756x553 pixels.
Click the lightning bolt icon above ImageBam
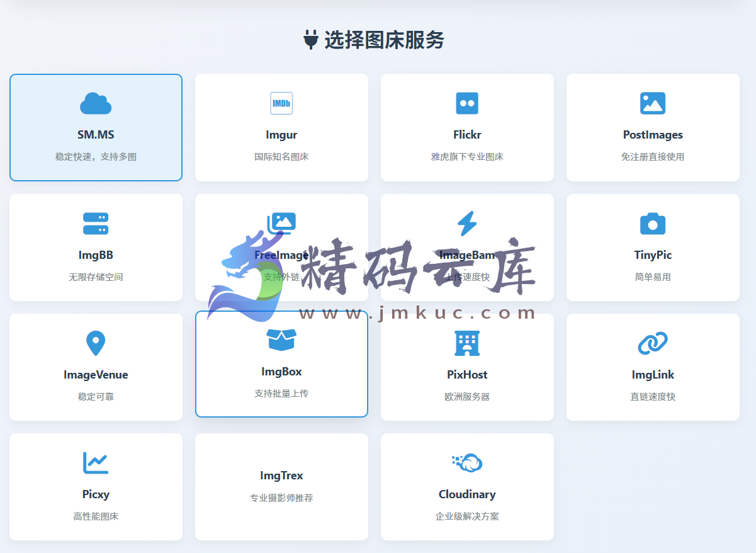[x=467, y=224]
